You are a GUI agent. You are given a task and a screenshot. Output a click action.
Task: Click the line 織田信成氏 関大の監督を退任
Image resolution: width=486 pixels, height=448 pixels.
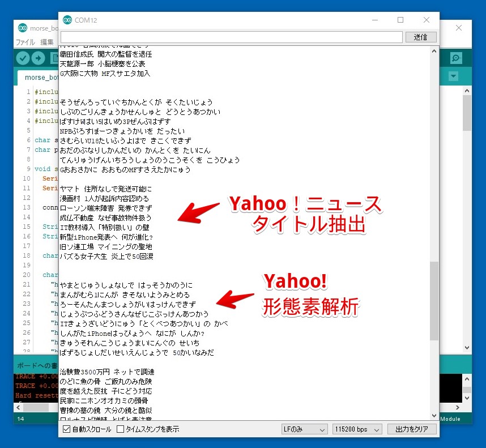pyautogui.click(x=106, y=54)
